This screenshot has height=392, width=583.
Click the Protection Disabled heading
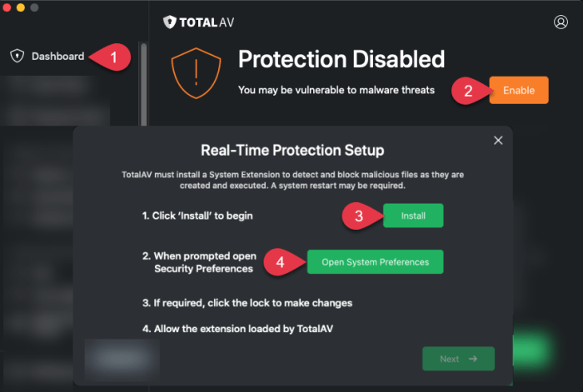(x=341, y=59)
